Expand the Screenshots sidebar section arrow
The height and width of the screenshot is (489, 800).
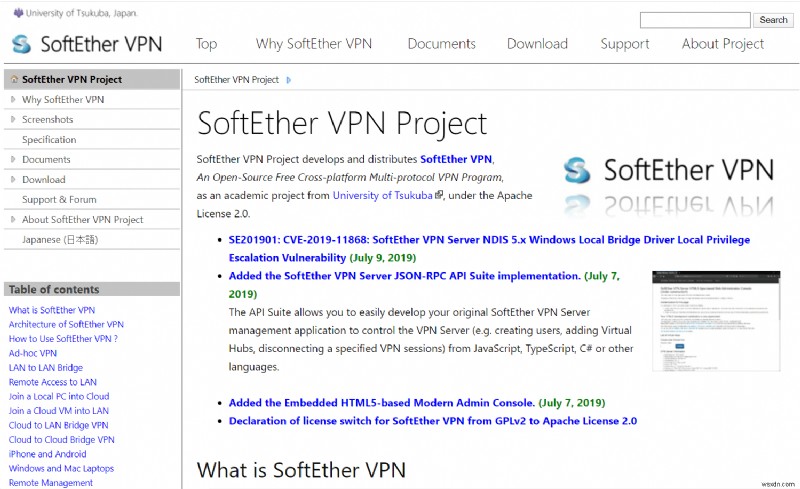tap(12, 120)
